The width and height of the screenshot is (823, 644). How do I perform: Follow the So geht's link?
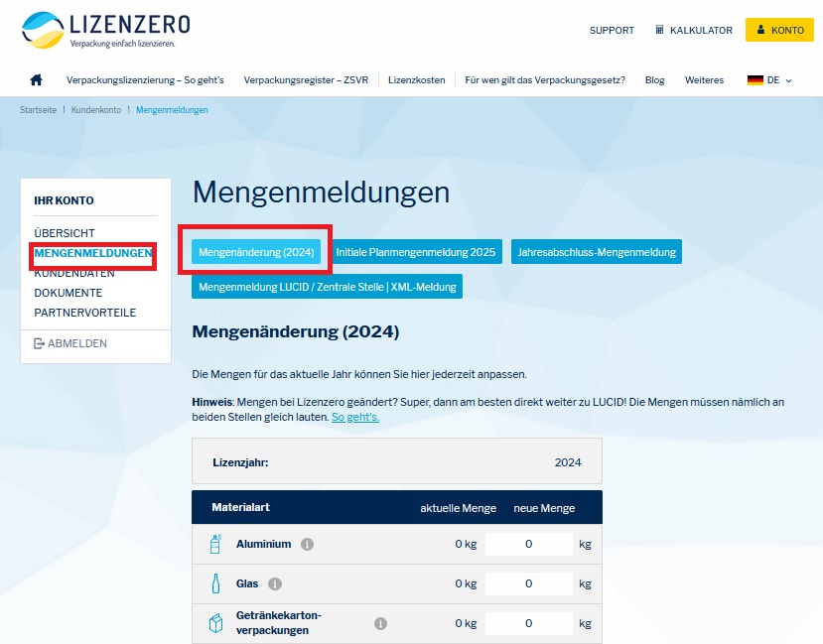(355, 418)
